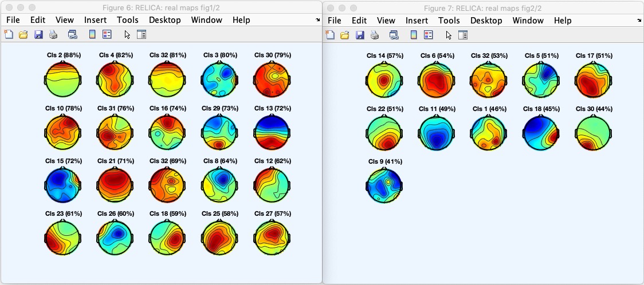Open the Desktop menu in Figure 6

164,20
